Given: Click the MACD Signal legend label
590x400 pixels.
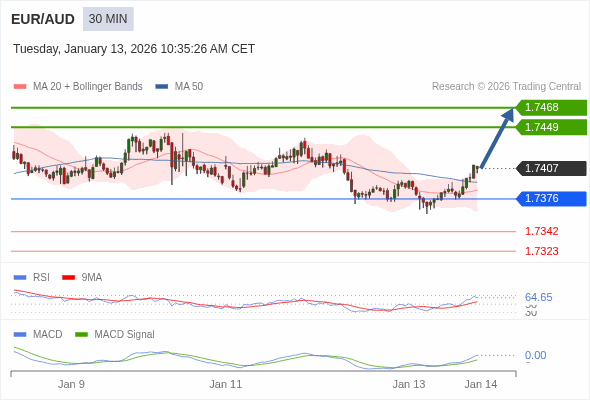Looking at the screenshot, I should click(125, 335).
